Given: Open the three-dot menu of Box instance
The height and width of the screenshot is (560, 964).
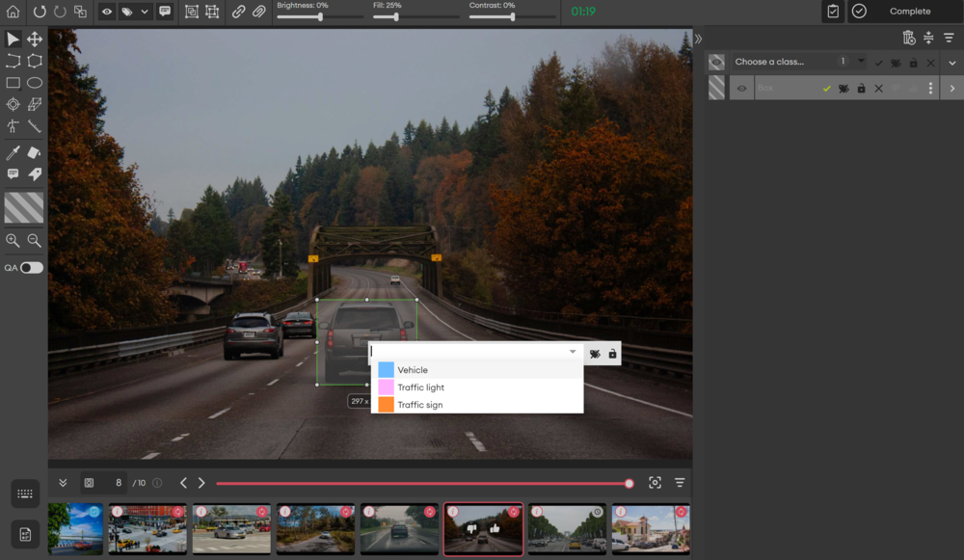Looking at the screenshot, I should pyautogui.click(x=931, y=89).
